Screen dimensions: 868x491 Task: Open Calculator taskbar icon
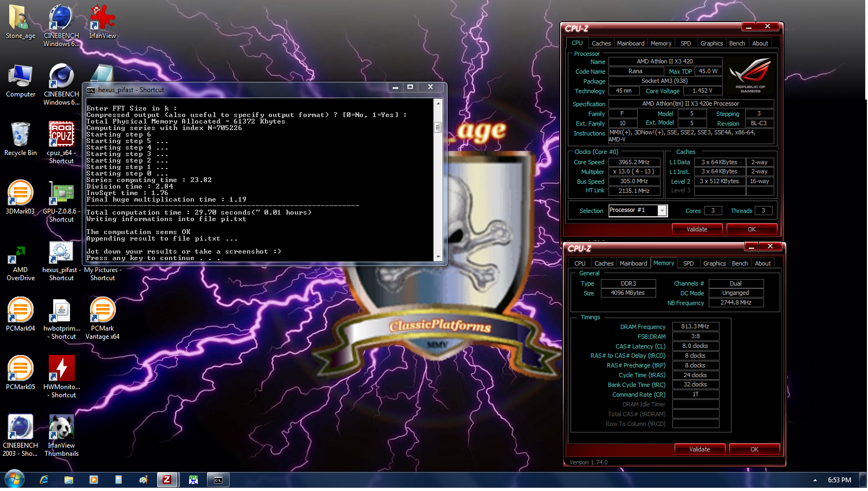click(x=119, y=480)
